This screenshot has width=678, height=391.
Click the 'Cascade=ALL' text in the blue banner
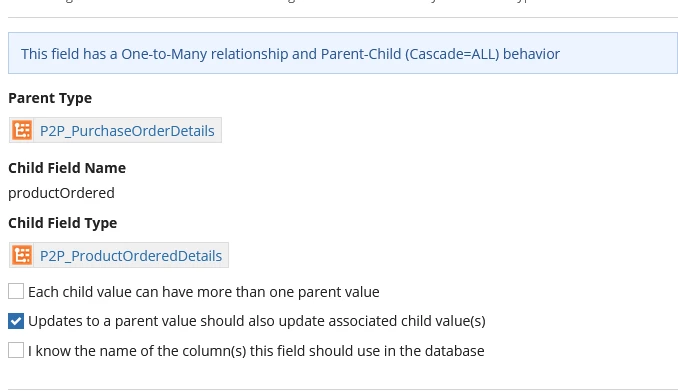click(452, 54)
